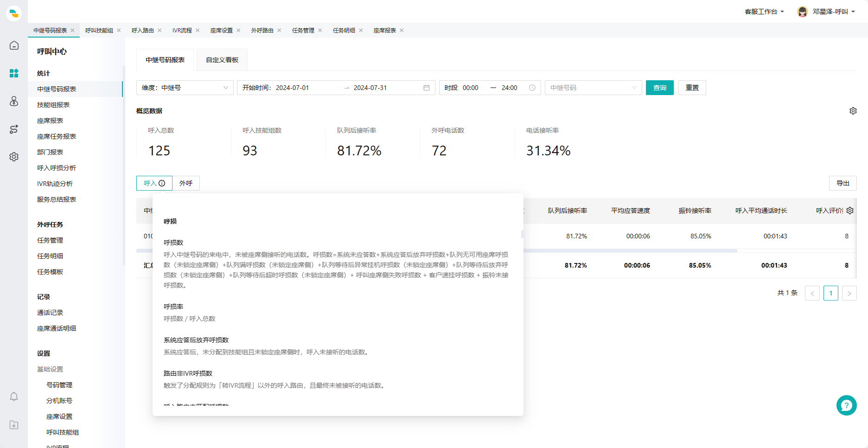The height and width of the screenshot is (448, 868).
Task: Click the user avatar picture
Action: pos(803,12)
